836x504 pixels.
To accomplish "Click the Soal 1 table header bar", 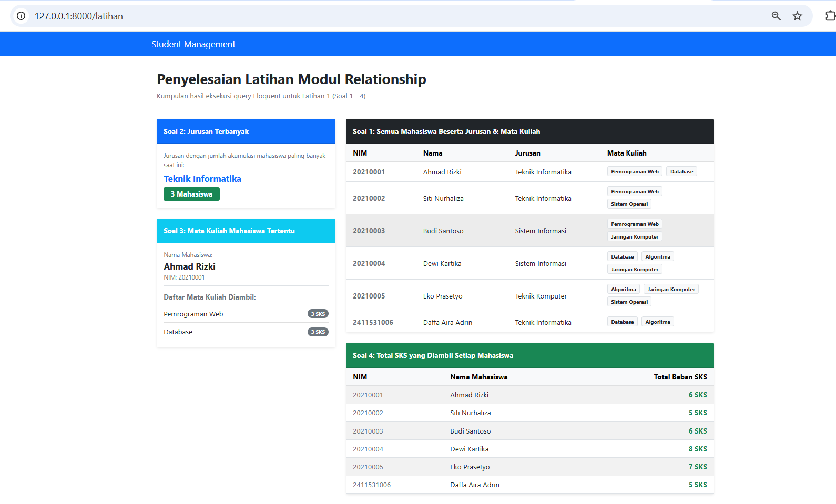I will point(530,131).
